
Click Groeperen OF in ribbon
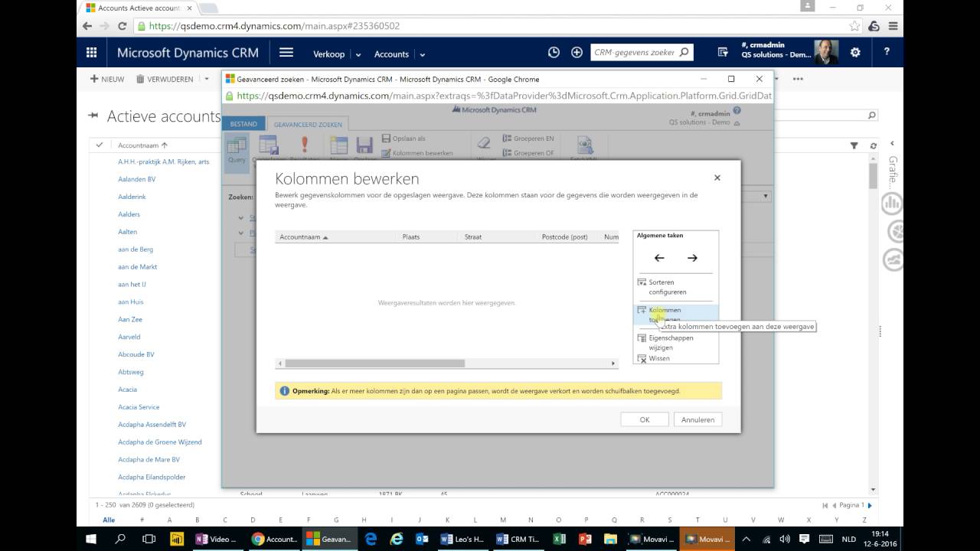(x=528, y=153)
